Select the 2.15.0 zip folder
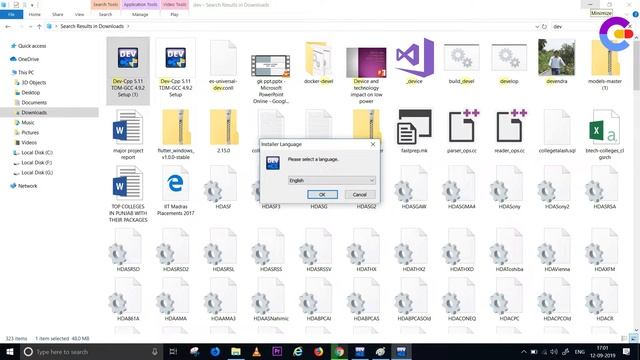Image resolution: width=640 pixels, height=360 pixels. point(223,131)
